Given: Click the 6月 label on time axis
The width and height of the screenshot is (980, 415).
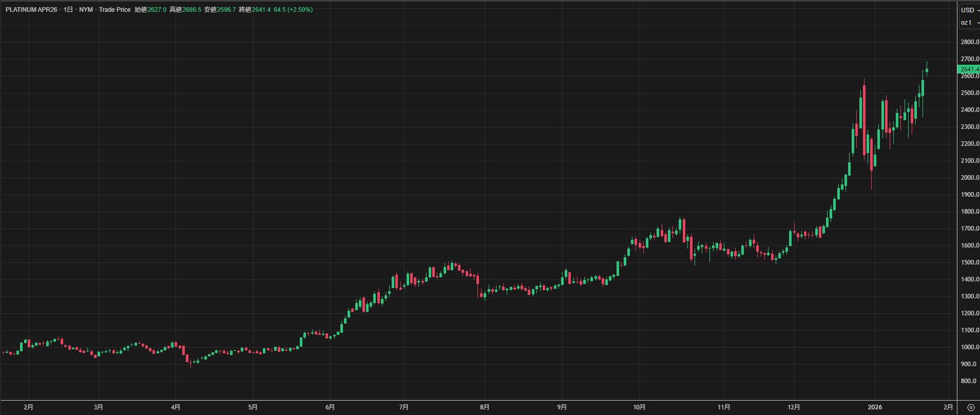Looking at the screenshot, I should pyautogui.click(x=330, y=407).
